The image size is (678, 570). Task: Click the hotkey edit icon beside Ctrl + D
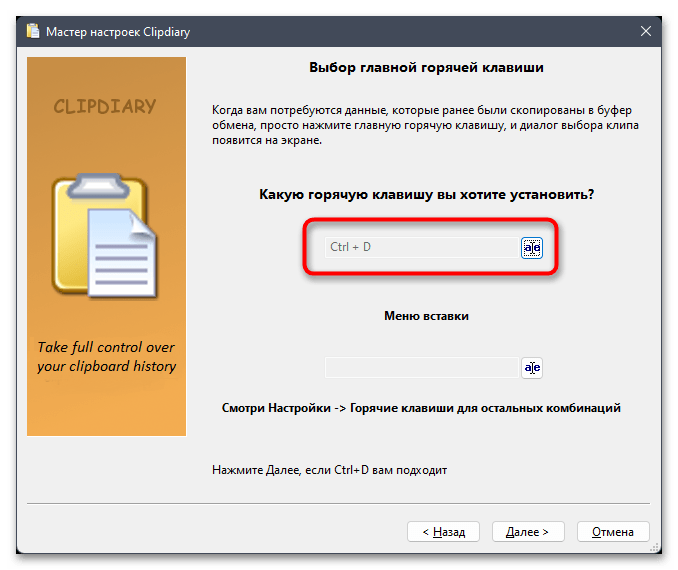[x=531, y=247]
